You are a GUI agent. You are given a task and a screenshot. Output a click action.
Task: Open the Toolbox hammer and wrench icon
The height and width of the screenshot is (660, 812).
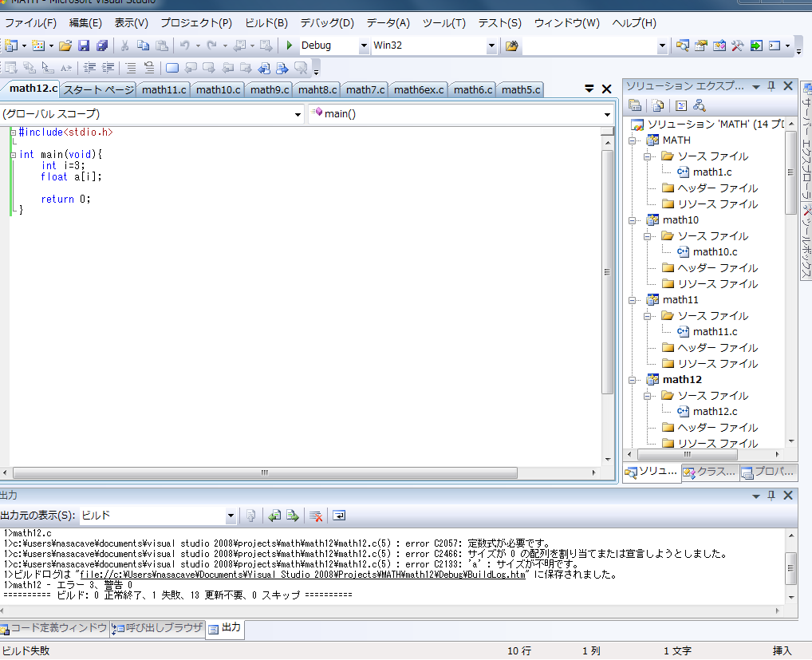coord(738,45)
